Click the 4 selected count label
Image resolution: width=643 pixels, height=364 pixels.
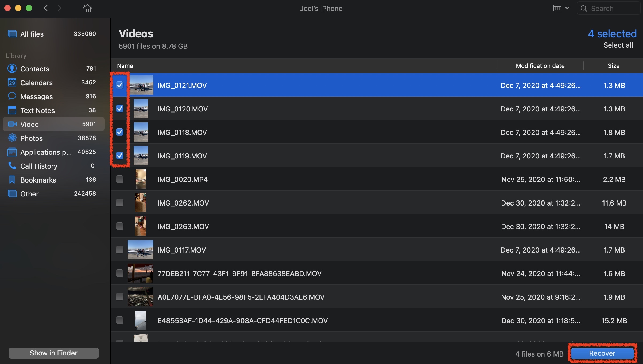612,34
